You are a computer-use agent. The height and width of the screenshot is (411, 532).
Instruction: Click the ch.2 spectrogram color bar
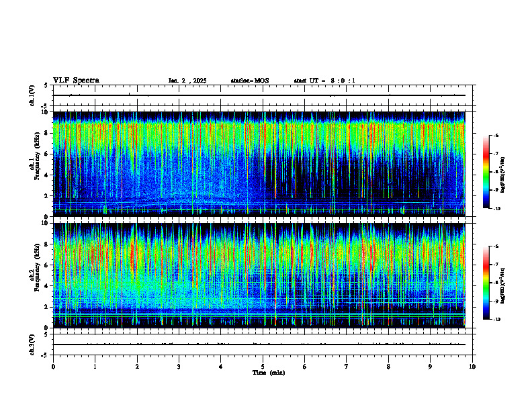[x=486, y=283]
